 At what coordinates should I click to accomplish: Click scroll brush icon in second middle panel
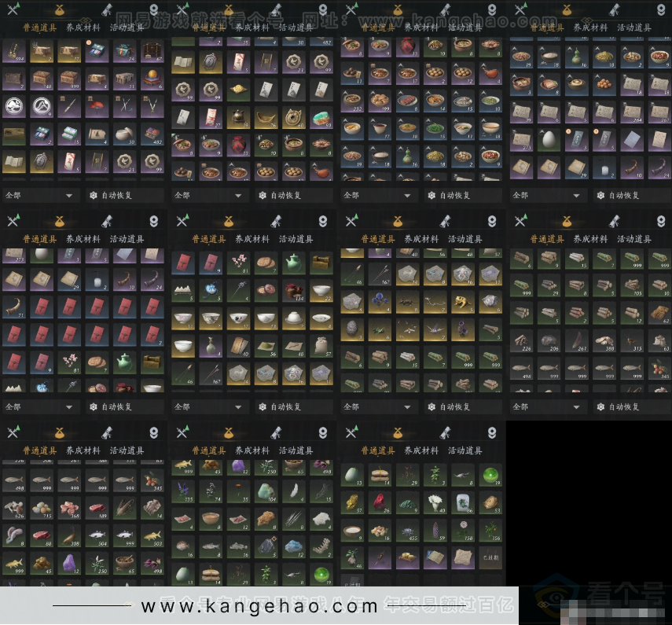pos(276,221)
